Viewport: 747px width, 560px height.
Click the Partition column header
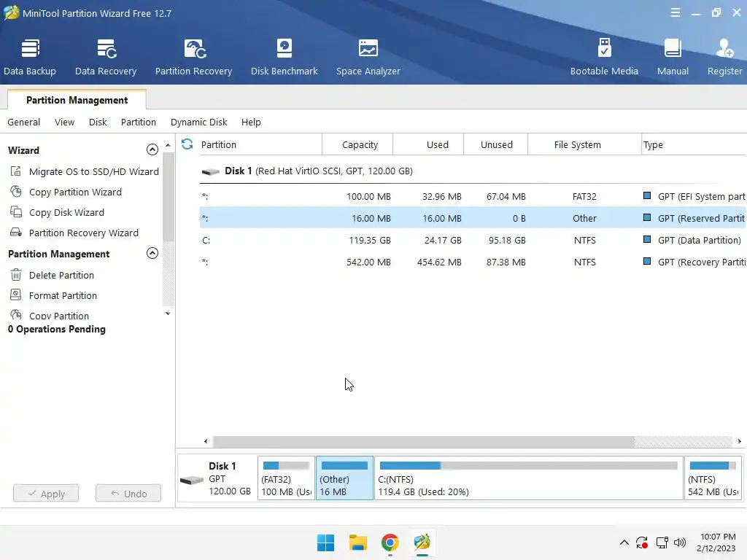click(x=259, y=144)
